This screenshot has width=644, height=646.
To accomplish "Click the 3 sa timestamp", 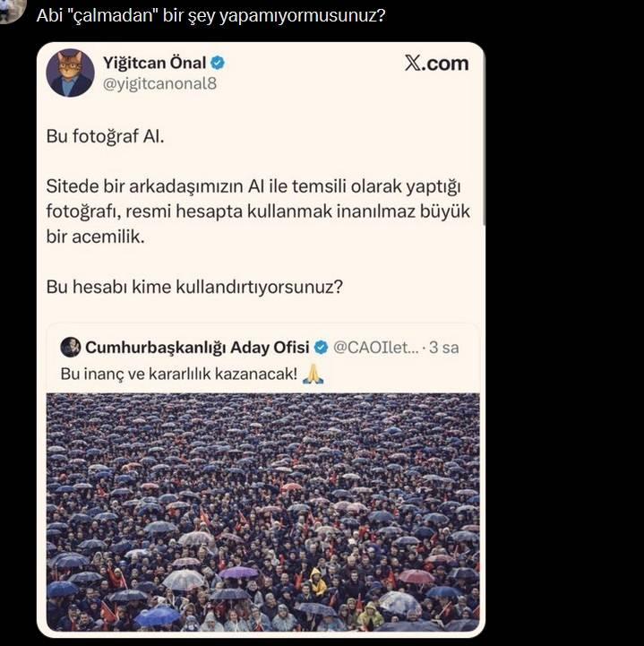I will pyautogui.click(x=444, y=348).
